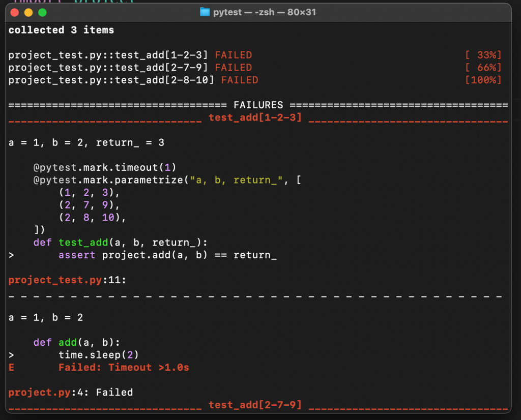Click the blue folder icon in title bar
The height and width of the screenshot is (420, 521).
[x=205, y=12]
